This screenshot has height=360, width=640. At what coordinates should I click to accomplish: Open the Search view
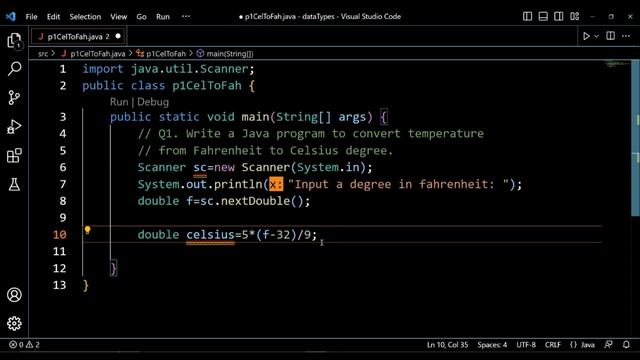click(14, 69)
